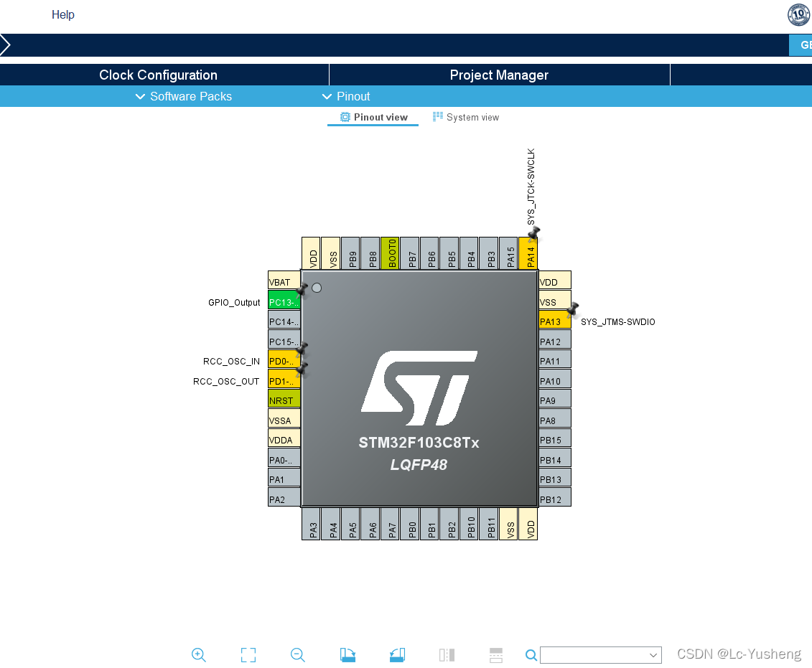The image size is (812, 668).
Task: Click the ST anniversary logo
Action: pyautogui.click(x=798, y=14)
